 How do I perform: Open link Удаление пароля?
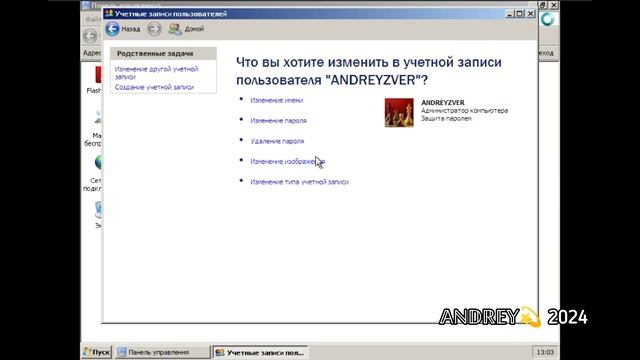pos(277,141)
